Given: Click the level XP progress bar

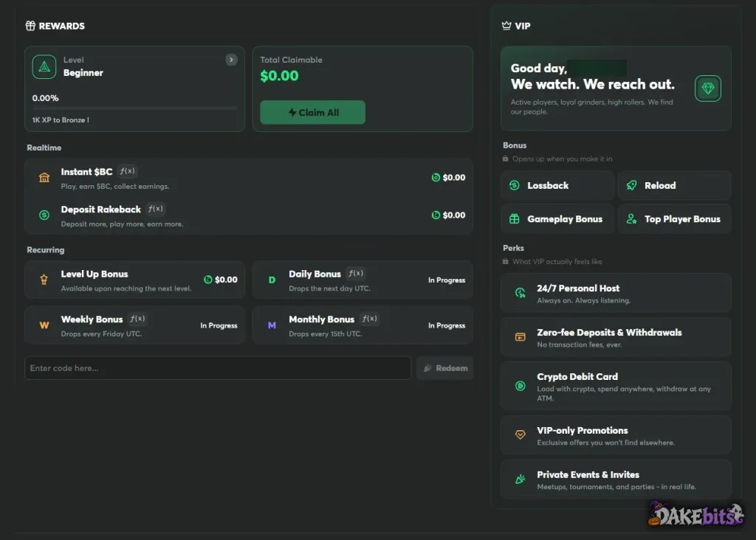Looking at the screenshot, I should click(134, 109).
